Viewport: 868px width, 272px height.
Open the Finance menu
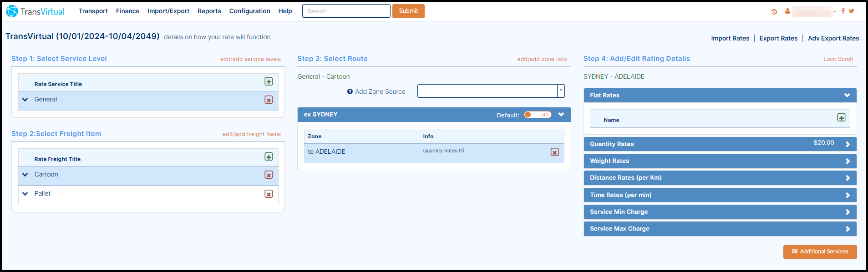pyautogui.click(x=127, y=11)
